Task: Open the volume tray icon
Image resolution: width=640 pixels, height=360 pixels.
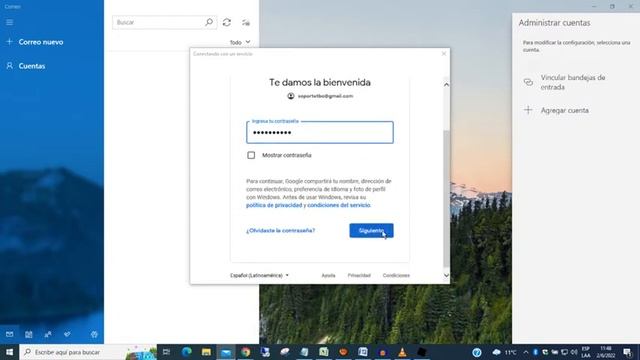Action: tap(574, 352)
